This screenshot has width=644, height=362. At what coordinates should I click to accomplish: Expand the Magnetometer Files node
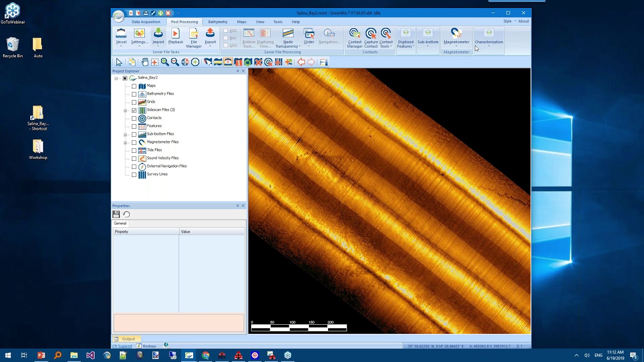click(125, 142)
